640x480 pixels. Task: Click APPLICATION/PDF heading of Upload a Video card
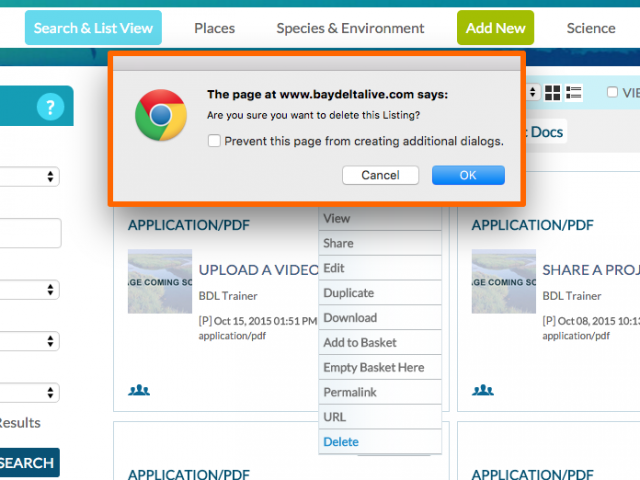189,225
